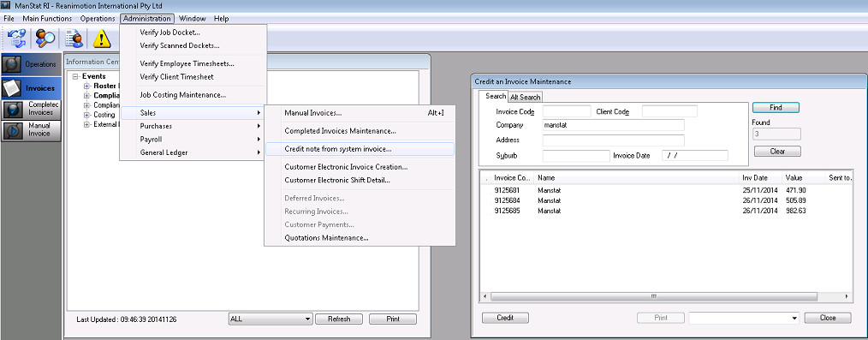Expand the External tree node
The height and width of the screenshot is (340, 868).
click(86, 124)
